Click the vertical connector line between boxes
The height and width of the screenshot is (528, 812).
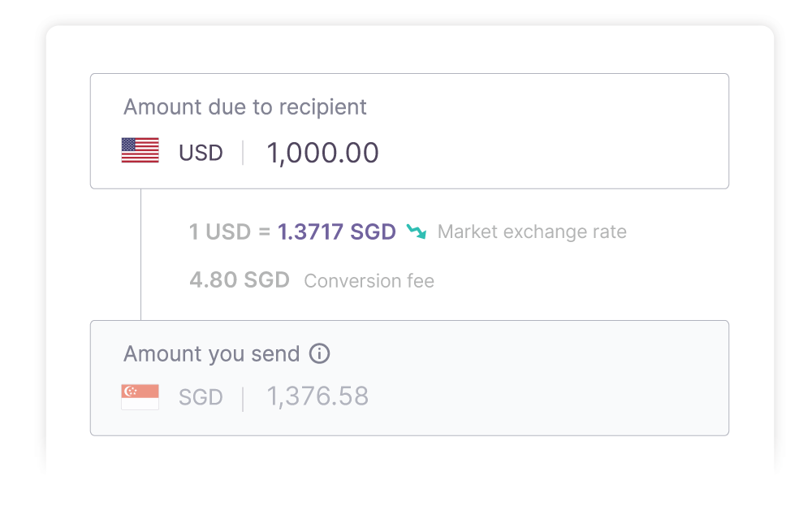140,254
